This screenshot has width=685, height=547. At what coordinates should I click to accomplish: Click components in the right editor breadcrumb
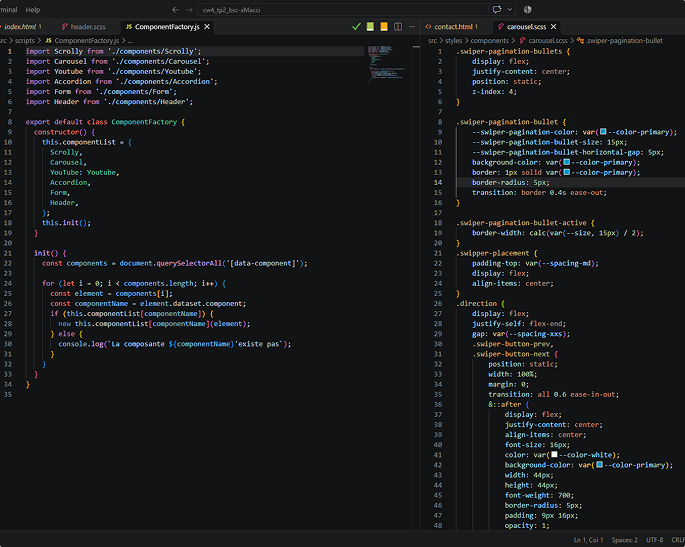(x=489, y=41)
